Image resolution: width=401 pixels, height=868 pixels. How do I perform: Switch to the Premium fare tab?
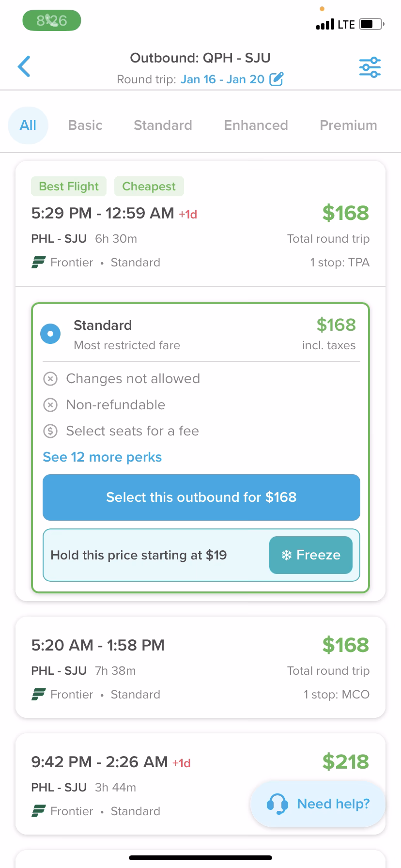348,125
